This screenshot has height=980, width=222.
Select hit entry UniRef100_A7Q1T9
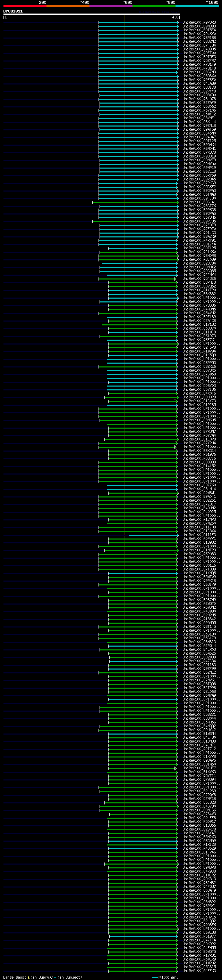point(199,65)
